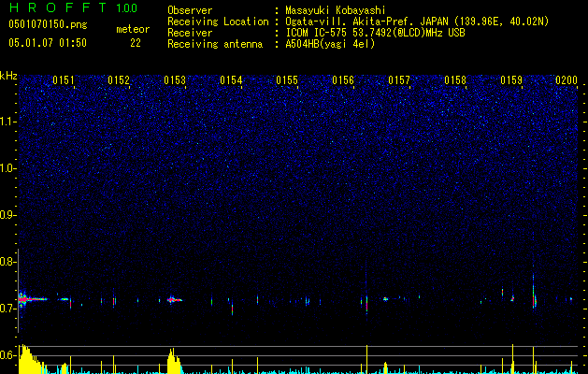Click the 0157 time marker
588x374 pixels.
click(x=399, y=80)
